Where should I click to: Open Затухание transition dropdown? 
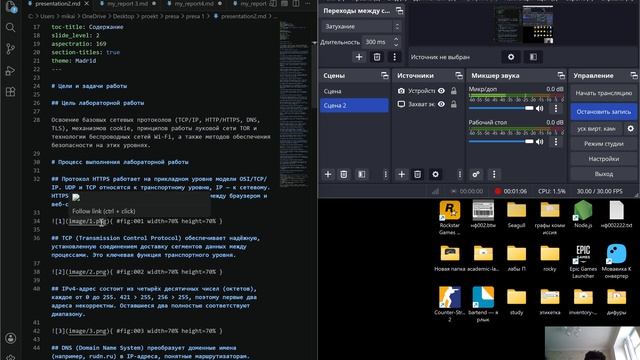pos(361,27)
